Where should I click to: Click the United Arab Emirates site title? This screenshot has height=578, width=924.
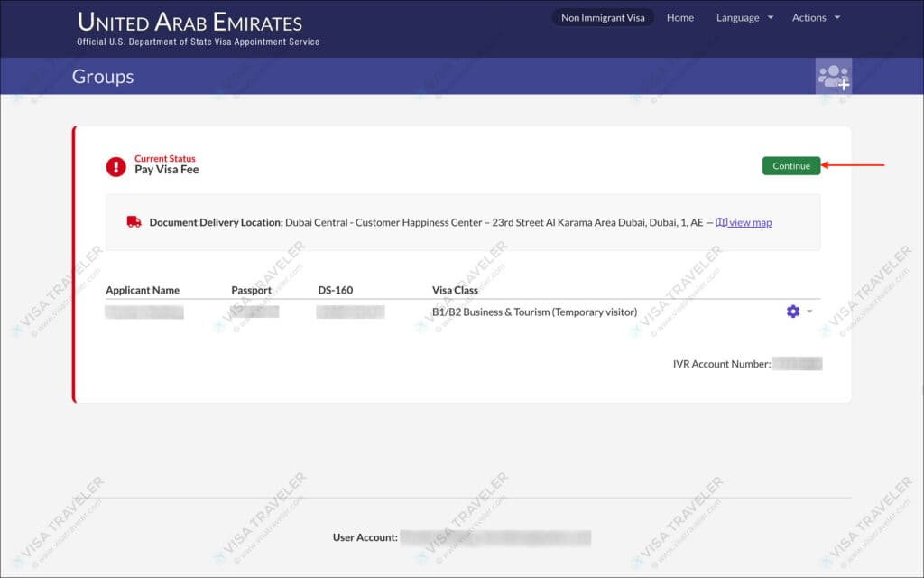pos(189,23)
